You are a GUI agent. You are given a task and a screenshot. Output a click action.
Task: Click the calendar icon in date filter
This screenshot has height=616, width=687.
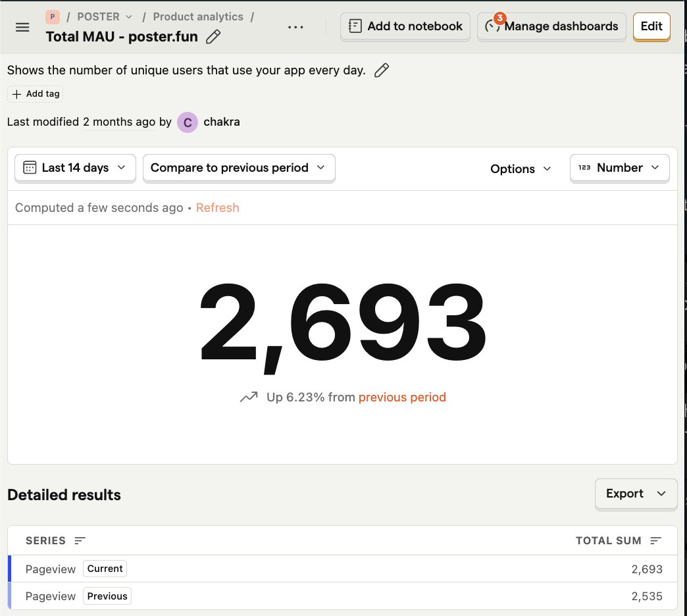point(30,168)
